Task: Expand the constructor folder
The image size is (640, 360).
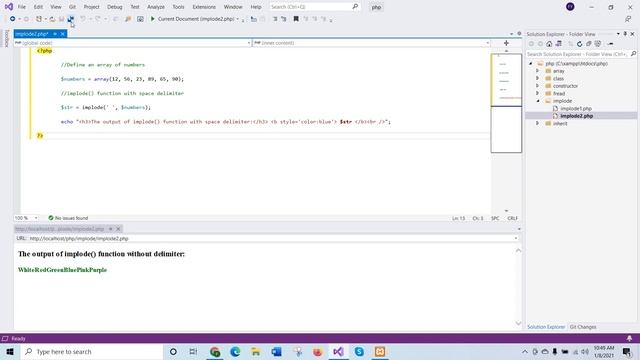Action: pyautogui.click(x=538, y=86)
